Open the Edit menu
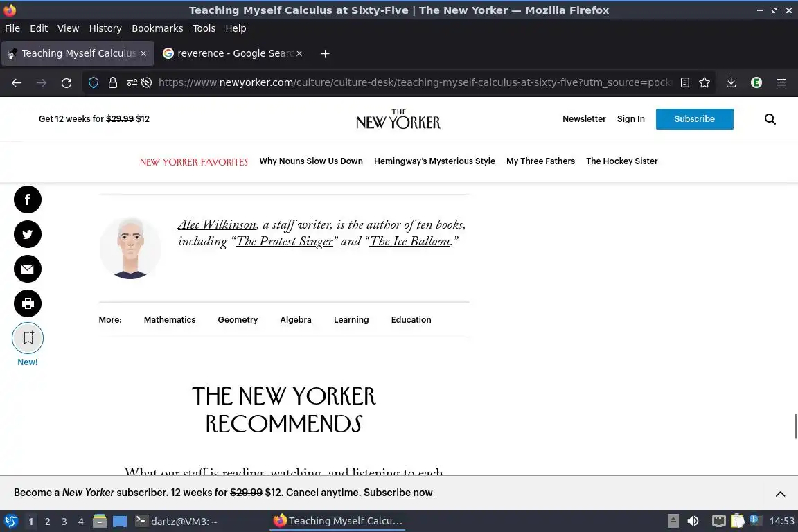798x532 pixels. click(x=39, y=28)
